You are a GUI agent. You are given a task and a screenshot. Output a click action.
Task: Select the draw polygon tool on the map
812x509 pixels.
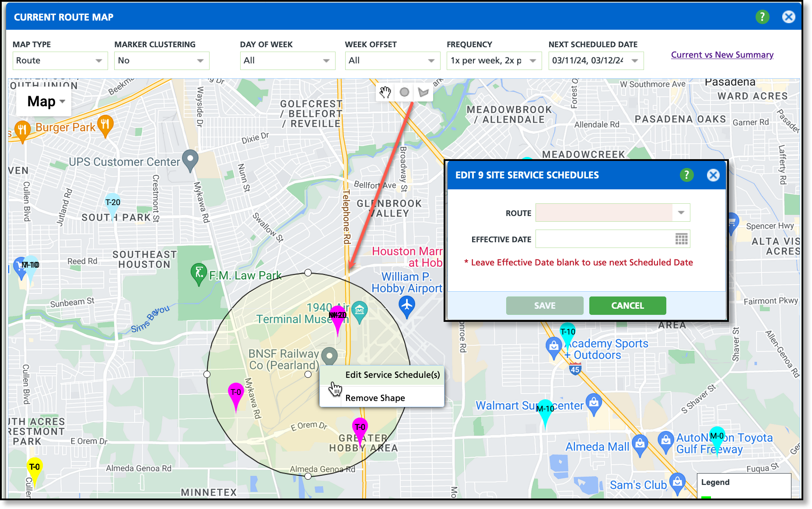423,92
